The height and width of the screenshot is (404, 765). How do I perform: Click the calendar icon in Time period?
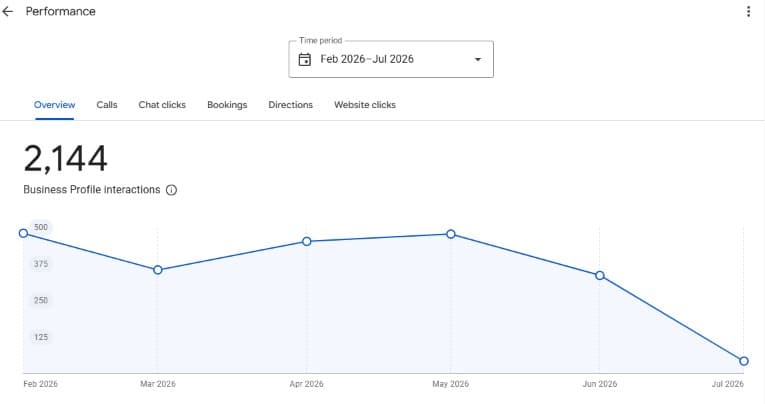[304, 60]
